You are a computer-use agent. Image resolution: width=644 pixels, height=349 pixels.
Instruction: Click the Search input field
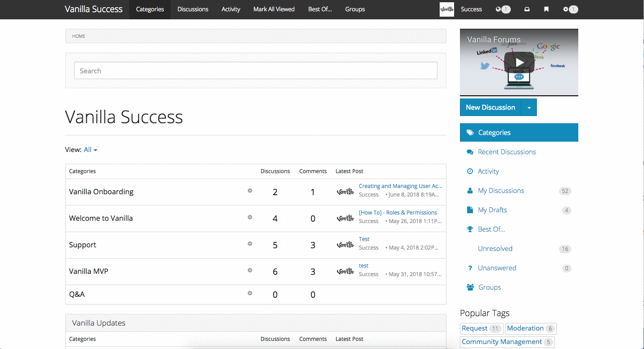[256, 71]
